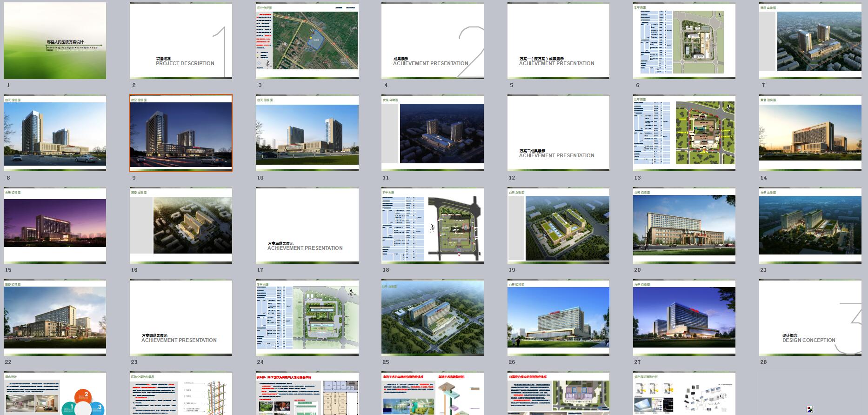Screen dimensions: 868x415
Task: Select slide 1 green title cover thumbnail
Action: (x=55, y=41)
